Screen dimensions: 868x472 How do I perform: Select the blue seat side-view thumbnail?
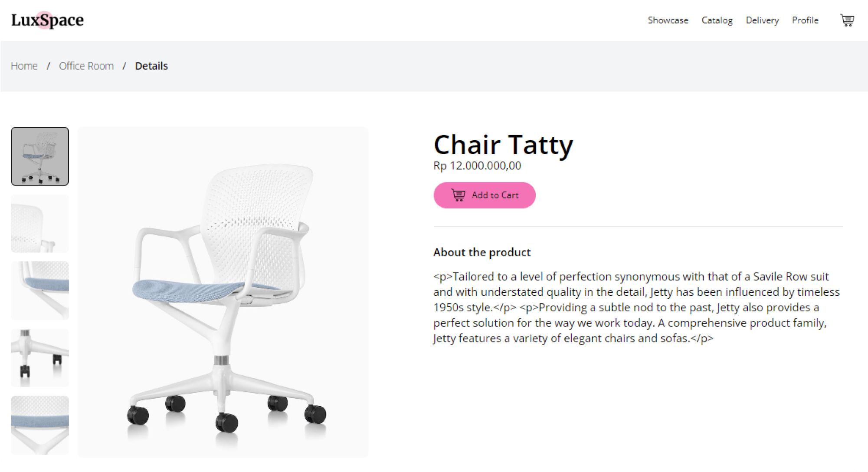tap(40, 290)
